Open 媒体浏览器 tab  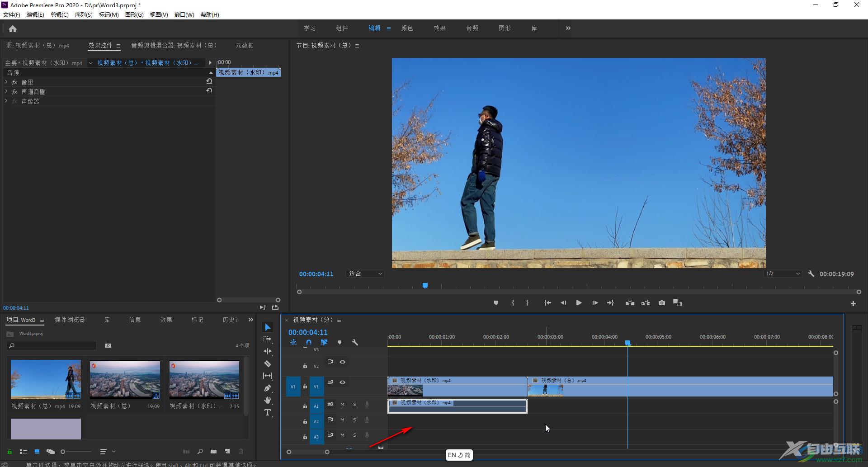click(70, 320)
